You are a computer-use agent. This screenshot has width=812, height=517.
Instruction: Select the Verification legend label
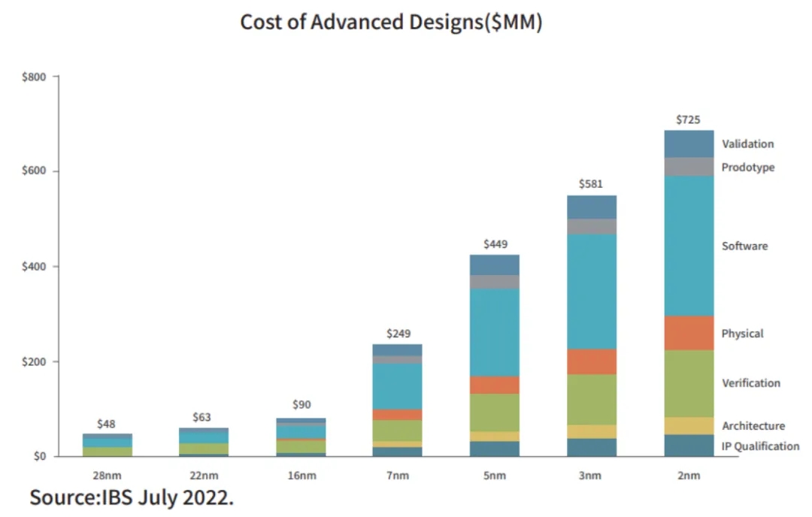coord(751,382)
